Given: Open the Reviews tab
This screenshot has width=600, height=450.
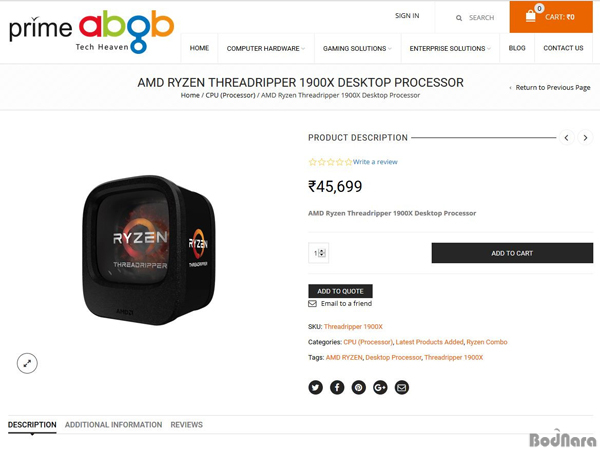Looking at the screenshot, I should coord(186,425).
